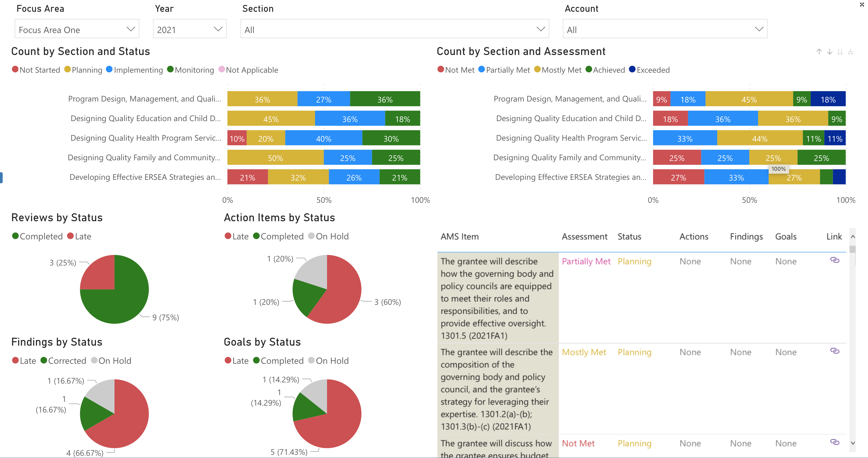868x458 pixels.
Task: Click go to next level double-arrow icon
Action: [x=840, y=52]
